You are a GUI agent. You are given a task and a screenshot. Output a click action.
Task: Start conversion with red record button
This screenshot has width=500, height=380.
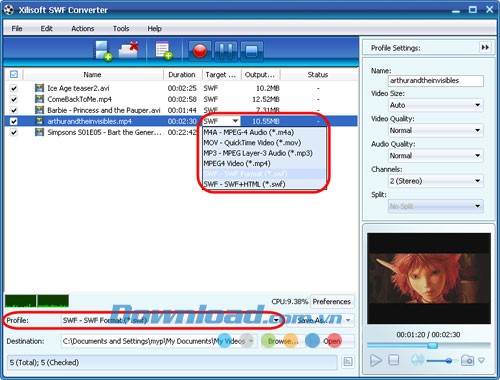200,51
